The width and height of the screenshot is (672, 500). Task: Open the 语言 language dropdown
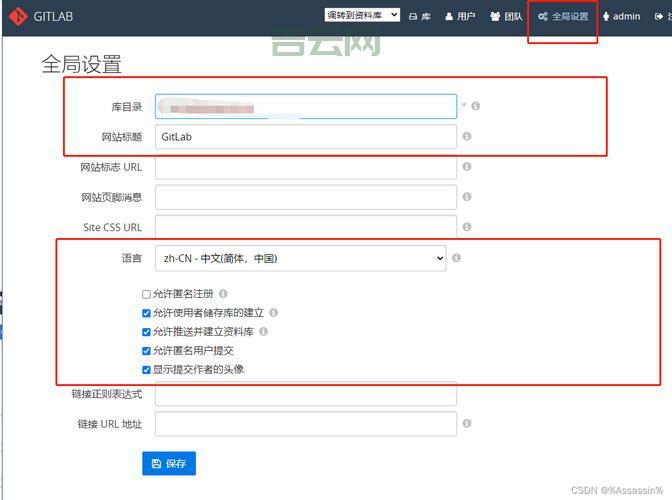[x=300, y=258]
